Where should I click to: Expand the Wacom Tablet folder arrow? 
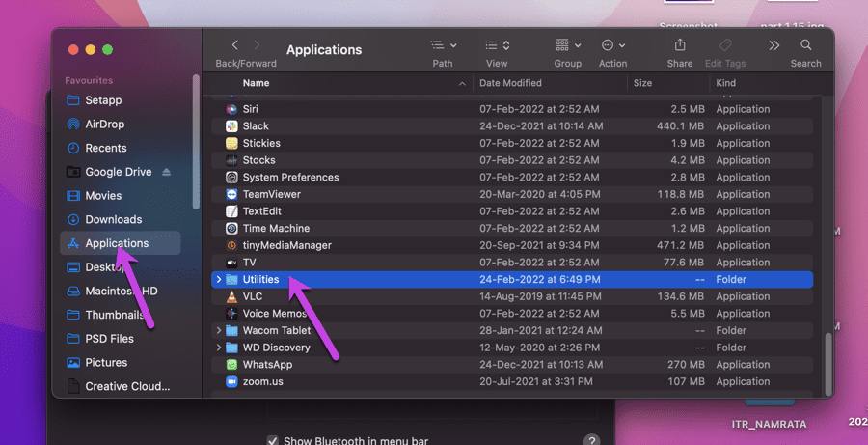click(219, 331)
